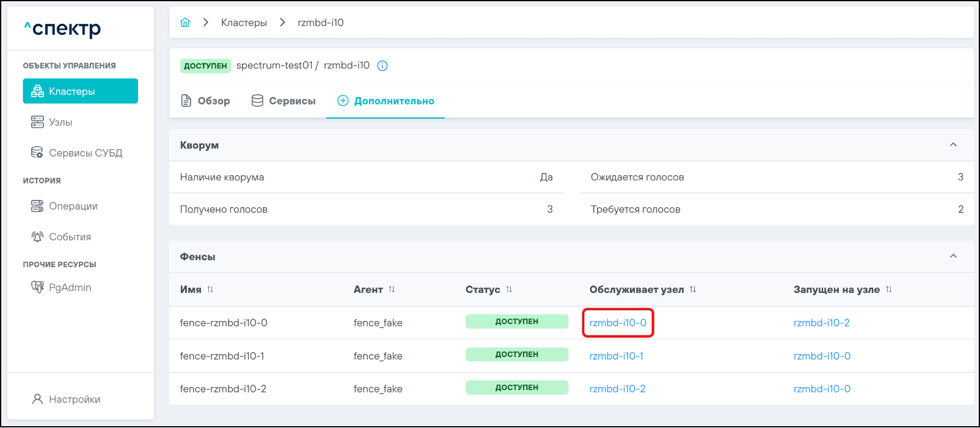Open PgAdmin resource
Image resolution: width=980 pixels, height=428 pixels.
pos(70,287)
